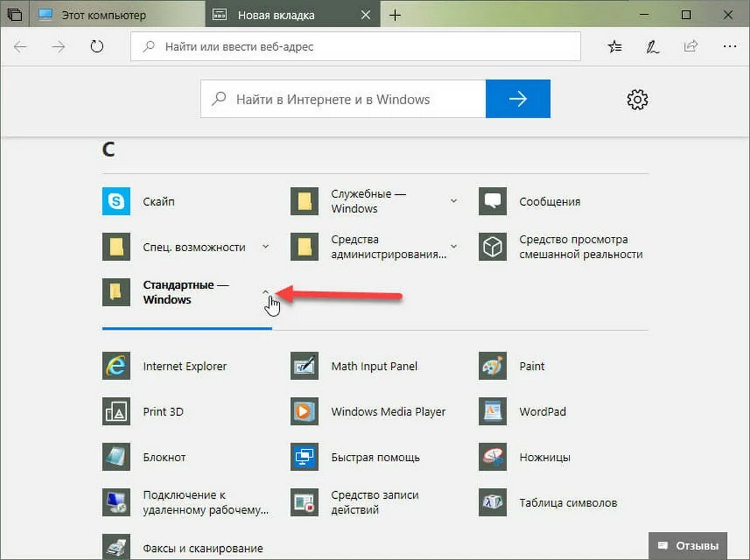The image size is (750, 560).
Task: Open a new tab with plus button
Action: (x=395, y=15)
